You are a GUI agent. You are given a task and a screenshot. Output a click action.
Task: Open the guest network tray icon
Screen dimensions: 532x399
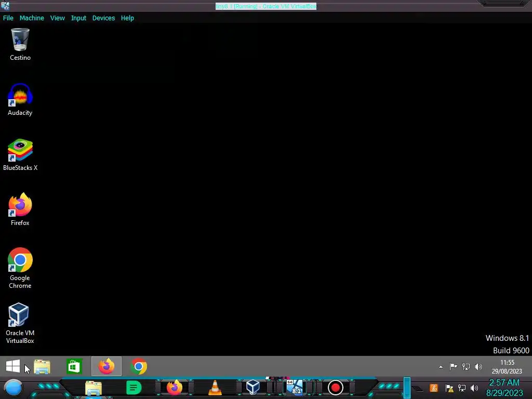coord(466,366)
